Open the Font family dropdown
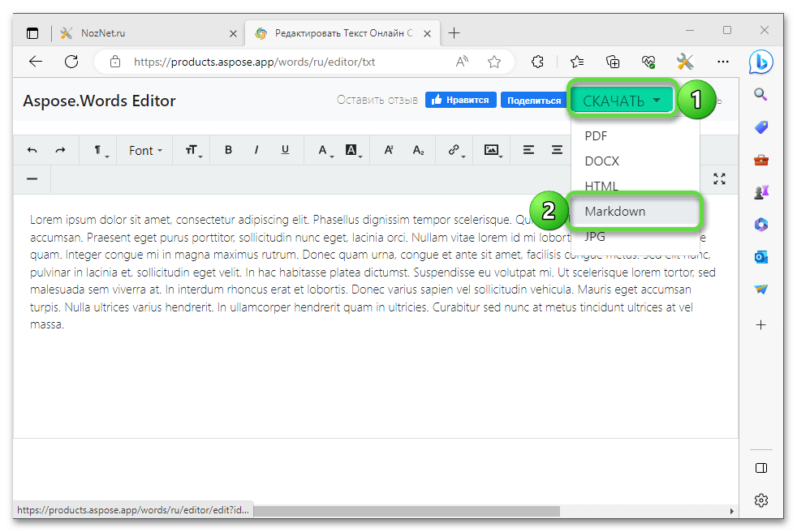 point(145,150)
